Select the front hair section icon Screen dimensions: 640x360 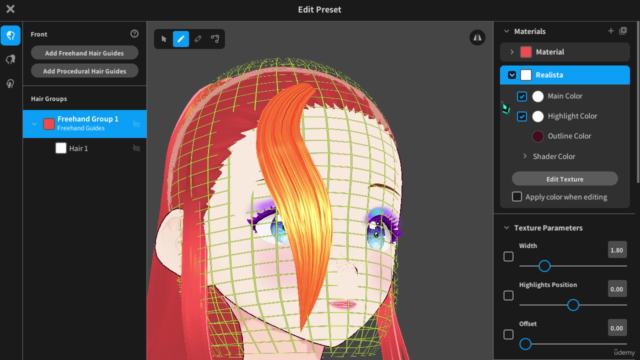pos(11,36)
